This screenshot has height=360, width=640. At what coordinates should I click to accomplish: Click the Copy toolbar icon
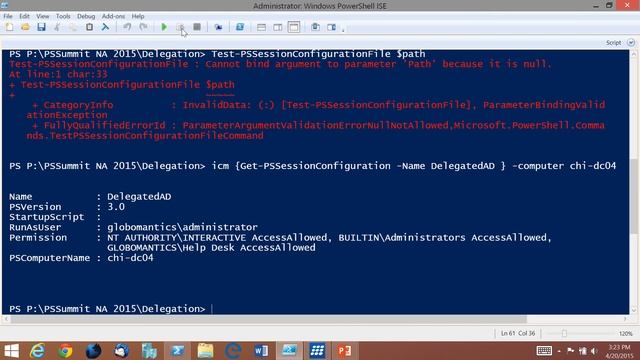click(x=73, y=27)
